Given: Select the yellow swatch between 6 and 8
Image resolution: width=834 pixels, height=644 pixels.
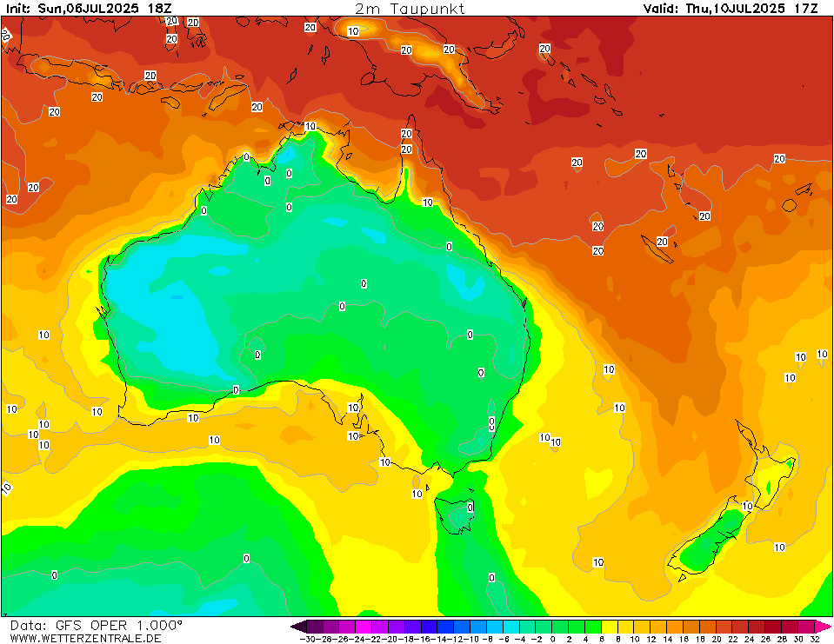Looking at the screenshot, I should point(610,627).
